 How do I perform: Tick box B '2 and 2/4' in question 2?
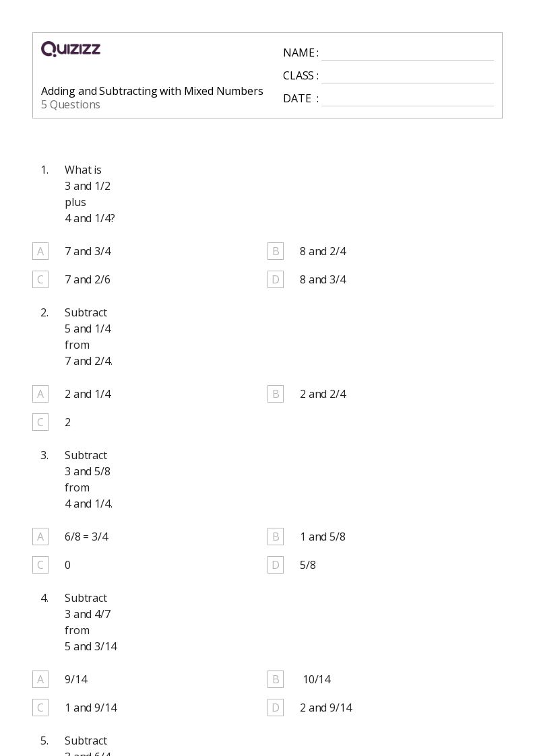point(276,394)
